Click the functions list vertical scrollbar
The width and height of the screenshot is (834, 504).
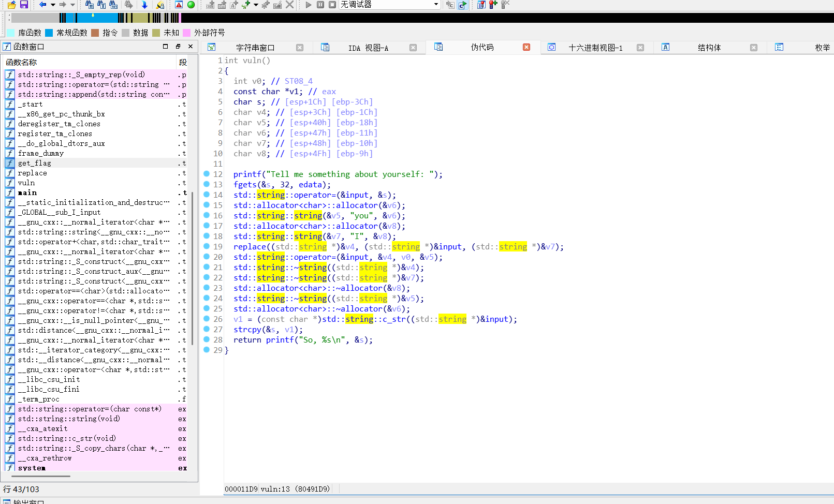(192, 268)
